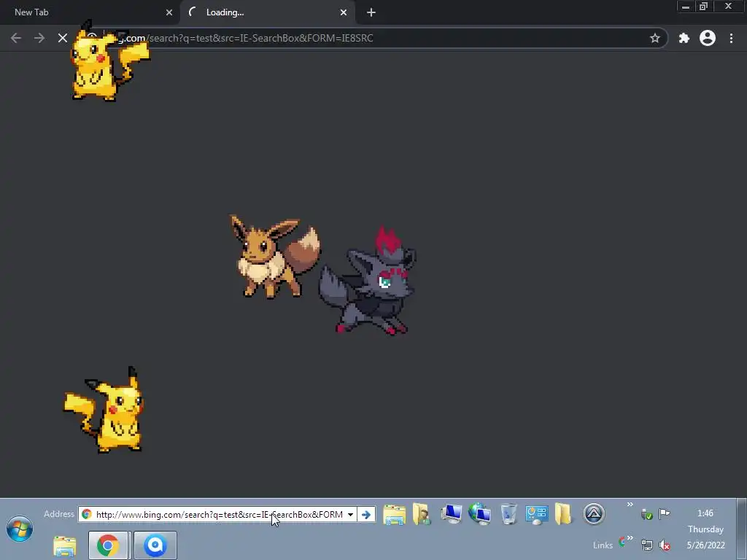The height and width of the screenshot is (560, 747).
Task: Open the Windows Start orb
Action: pyautogui.click(x=20, y=529)
